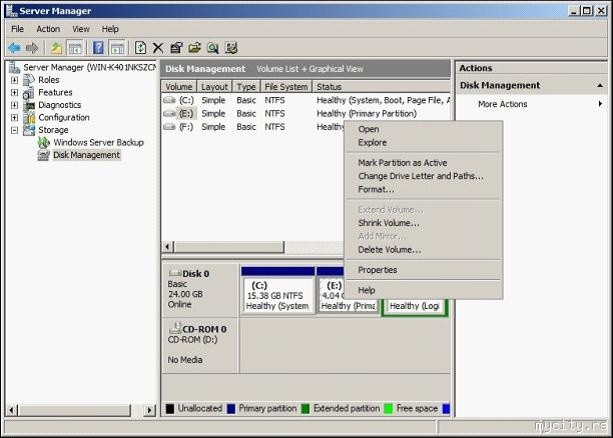This screenshot has width=613, height=438.
Task: Click Help in the context menu
Action: coord(423,291)
